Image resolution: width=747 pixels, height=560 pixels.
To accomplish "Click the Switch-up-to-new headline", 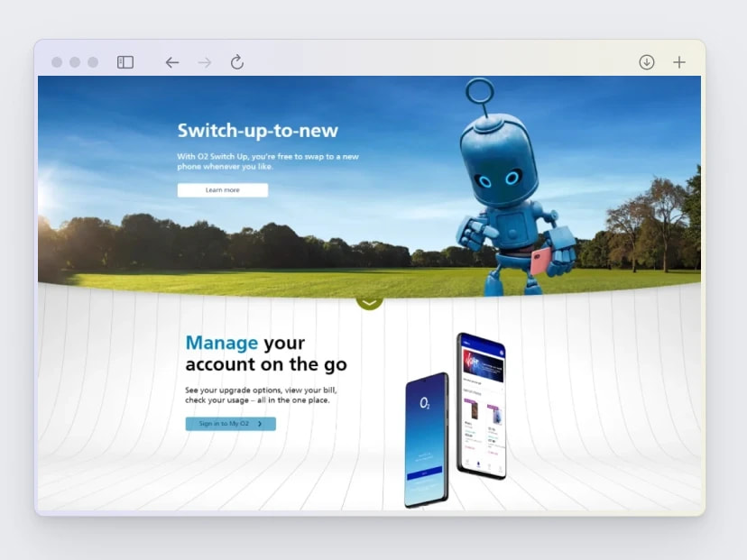I will [x=257, y=131].
